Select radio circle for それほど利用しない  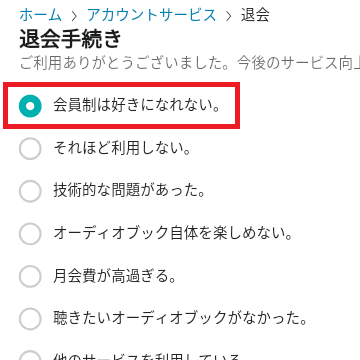[30, 148]
